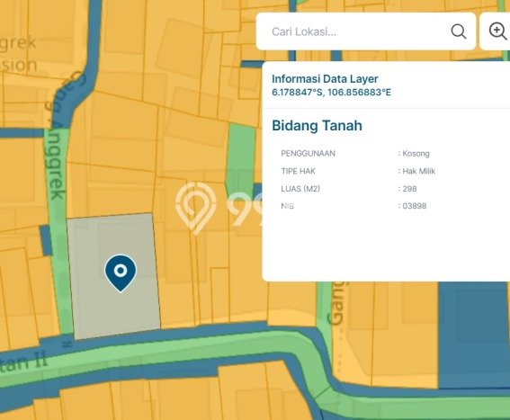The image size is (510, 420).
Task: Click the Bidang Tanah title
Action: point(317,126)
